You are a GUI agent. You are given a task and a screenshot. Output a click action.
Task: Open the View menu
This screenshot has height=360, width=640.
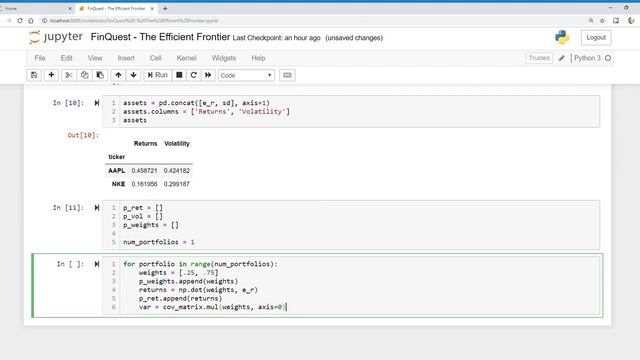95,58
